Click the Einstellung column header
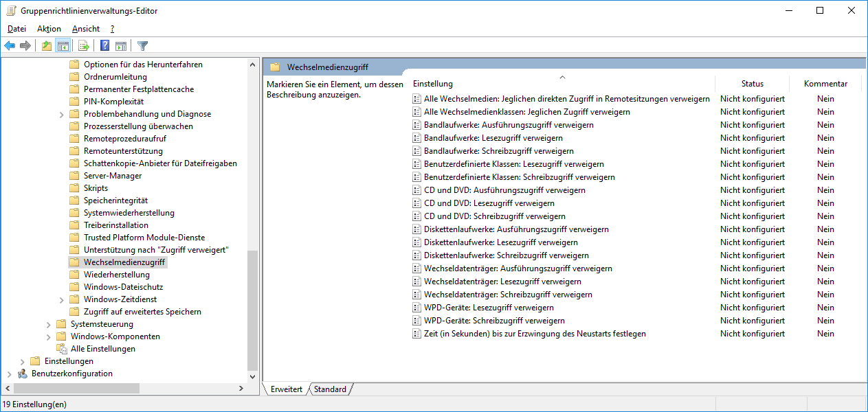The height and width of the screenshot is (412, 868). pyautogui.click(x=433, y=84)
